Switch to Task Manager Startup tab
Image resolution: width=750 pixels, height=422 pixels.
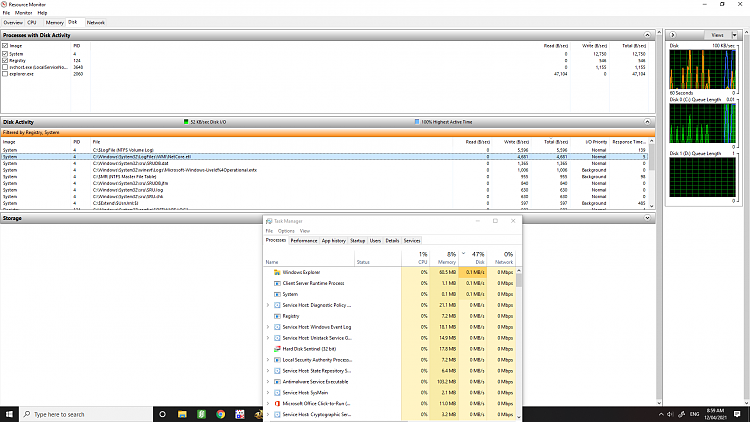pos(357,241)
